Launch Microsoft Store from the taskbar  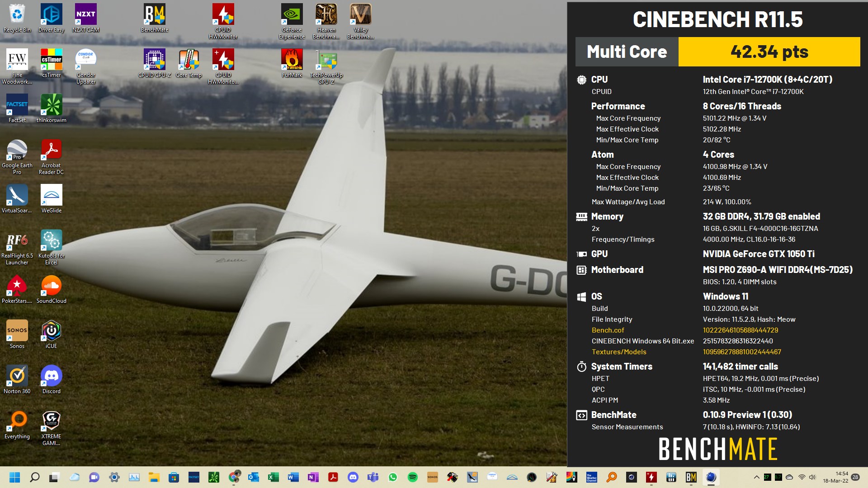tap(174, 477)
